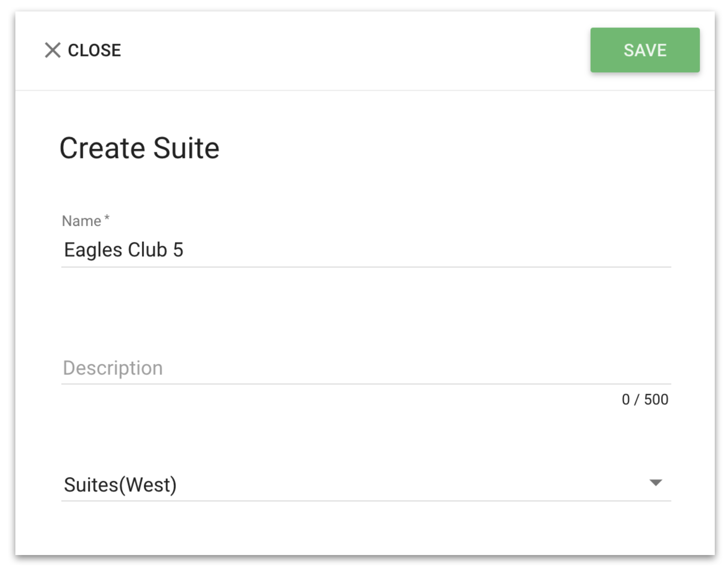Viewport: 728px width, 574px height.
Task: Click the CLOSE text label
Action: tap(94, 50)
